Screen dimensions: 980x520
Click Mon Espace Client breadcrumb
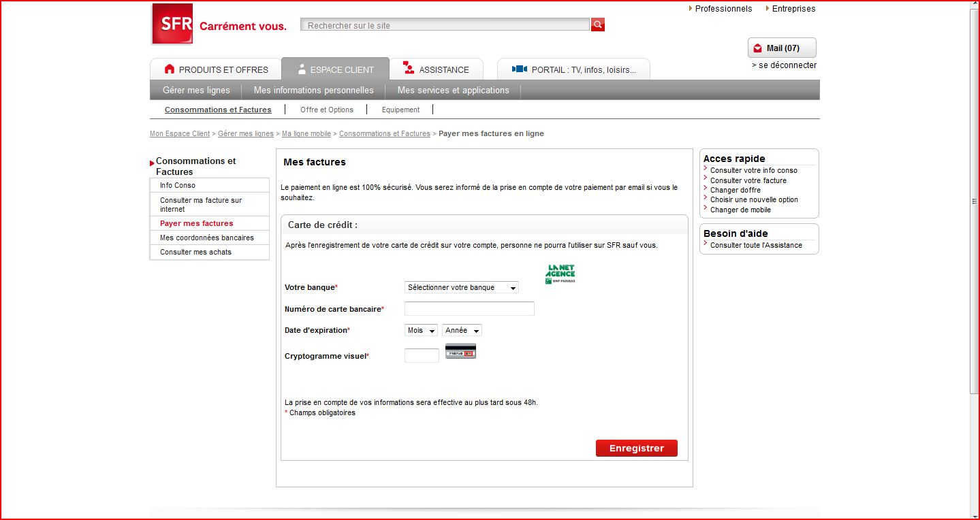click(x=180, y=133)
